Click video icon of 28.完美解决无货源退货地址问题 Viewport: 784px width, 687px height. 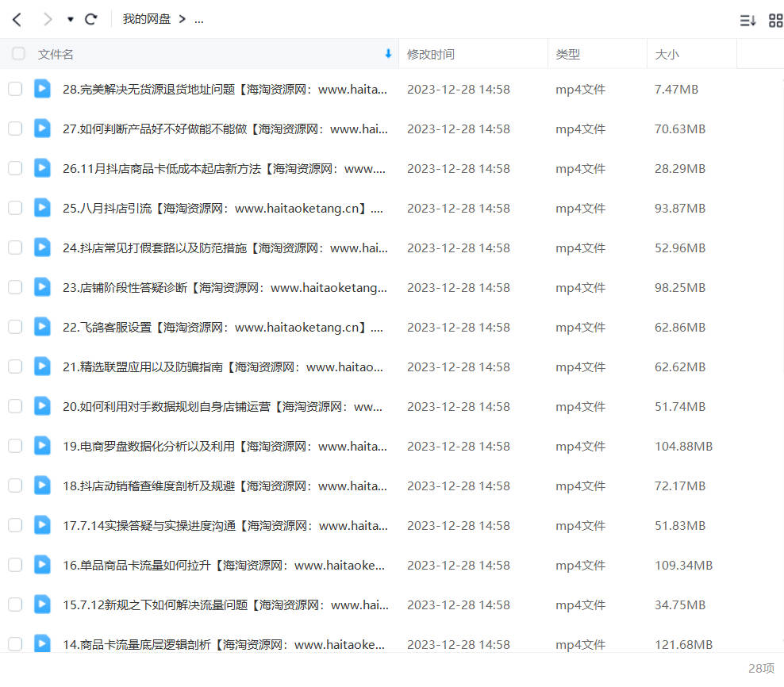(x=42, y=89)
